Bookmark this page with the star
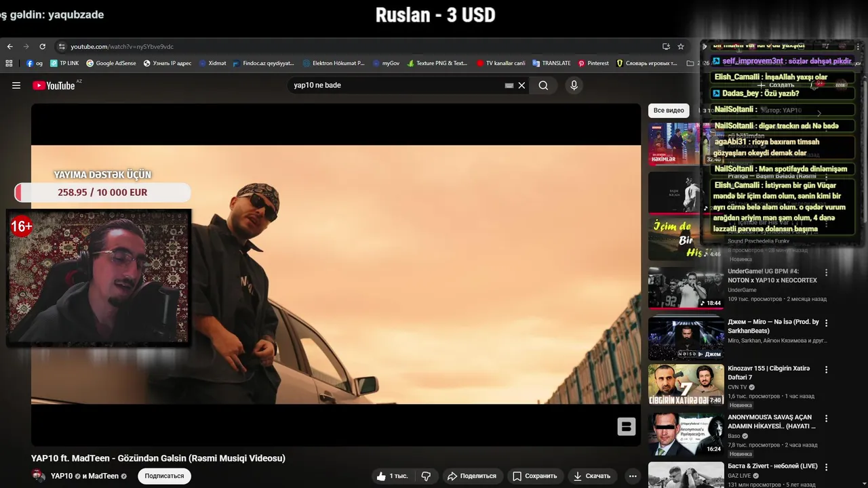 (x=681, y=47)
